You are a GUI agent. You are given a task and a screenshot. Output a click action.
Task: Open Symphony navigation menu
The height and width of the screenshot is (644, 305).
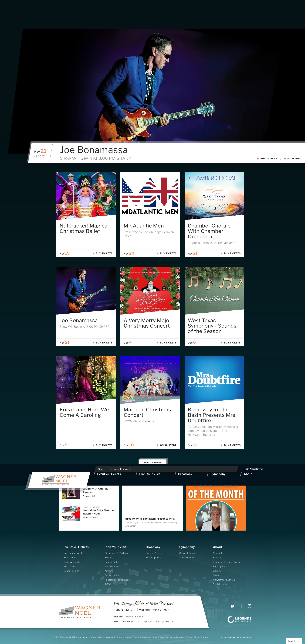pos(218,474)
